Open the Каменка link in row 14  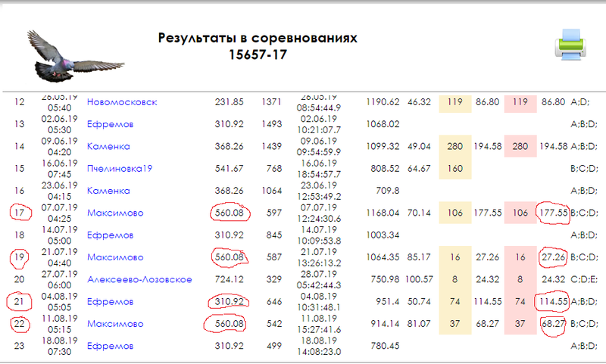click(108, 146)
